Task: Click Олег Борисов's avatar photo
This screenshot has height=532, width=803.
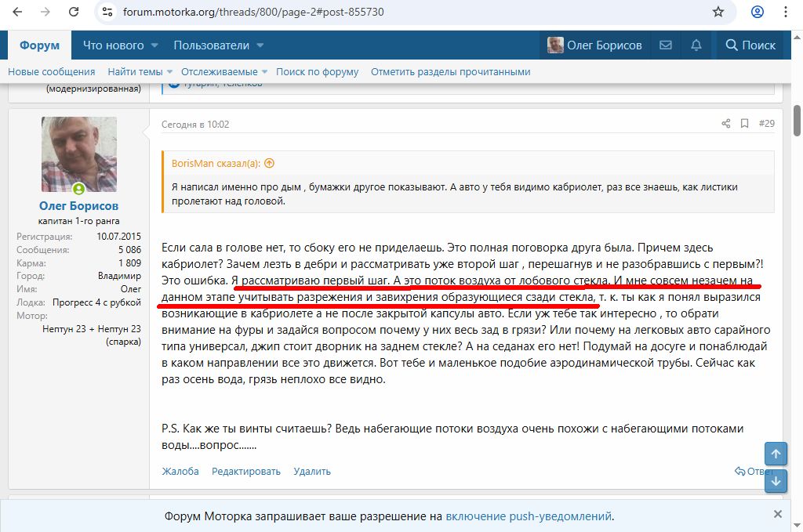Action: coord(78,154)
